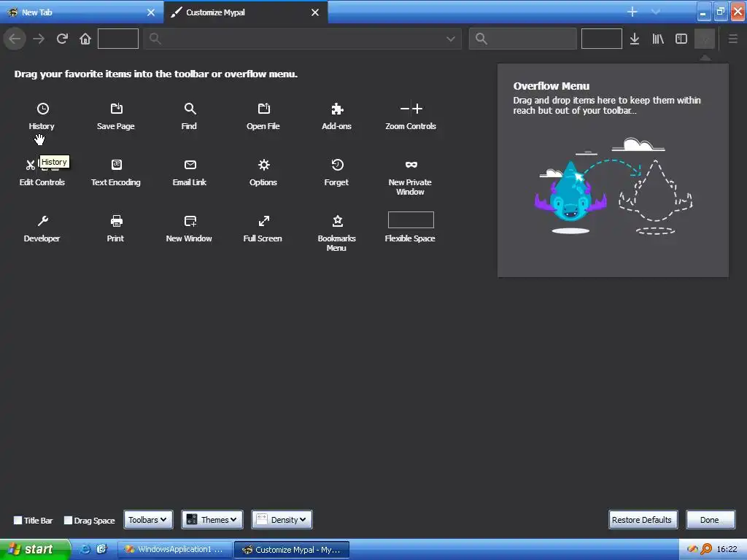Open the Themes dropdown
This screenshot has height=560, width=747.
(212, 519)
